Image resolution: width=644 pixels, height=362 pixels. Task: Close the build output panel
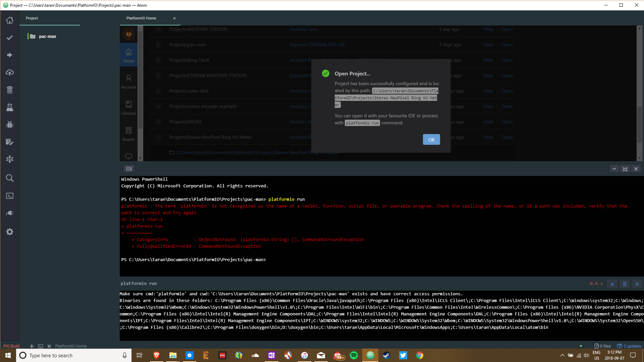click(x=637, y=284)
